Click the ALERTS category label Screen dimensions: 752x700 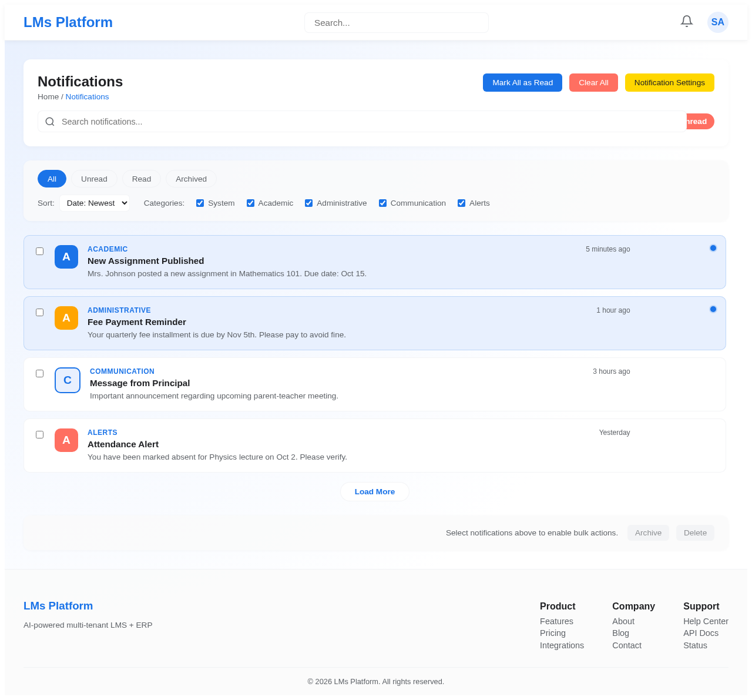pyautogui.click(x=102, y=433)
